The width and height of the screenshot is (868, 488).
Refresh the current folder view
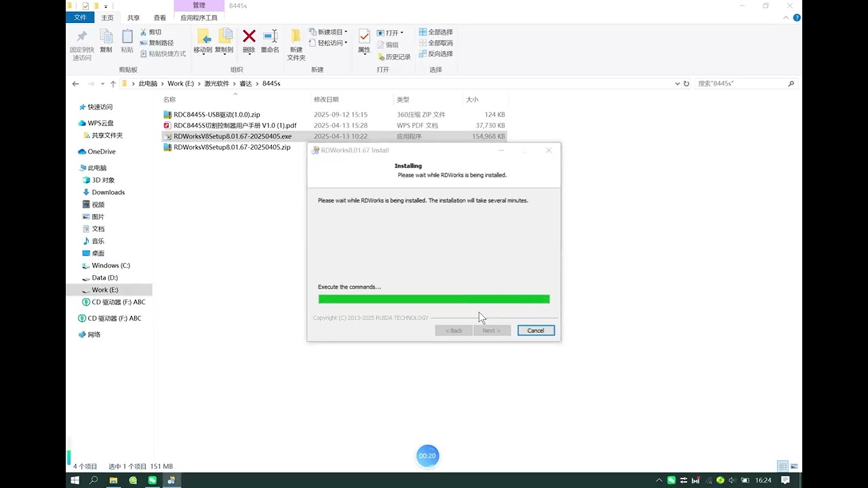point(686,83)
